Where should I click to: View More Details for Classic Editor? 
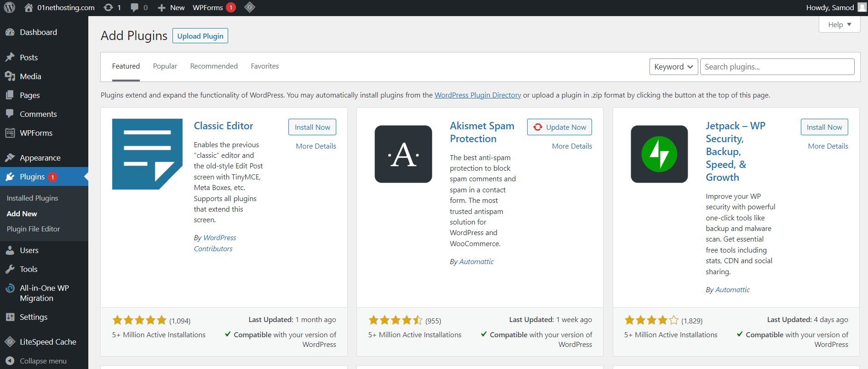tap(316, 146)
